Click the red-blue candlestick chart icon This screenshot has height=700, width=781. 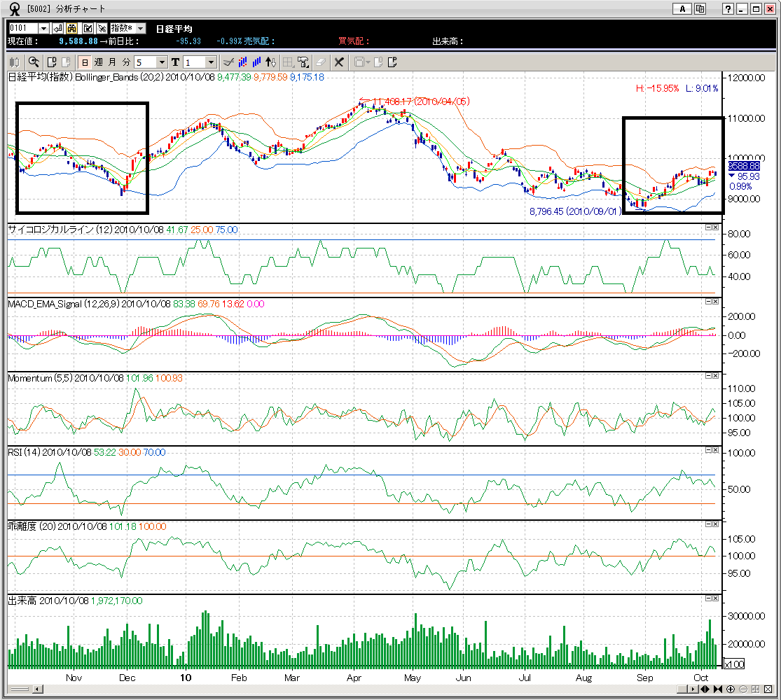tap(243, 62)
